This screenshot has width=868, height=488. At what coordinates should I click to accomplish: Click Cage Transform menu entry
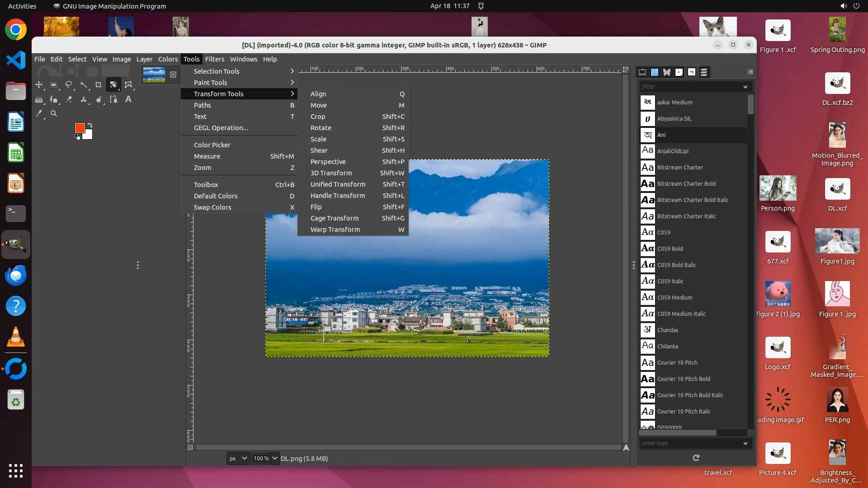pyautogui.click(x=334, y=218)
